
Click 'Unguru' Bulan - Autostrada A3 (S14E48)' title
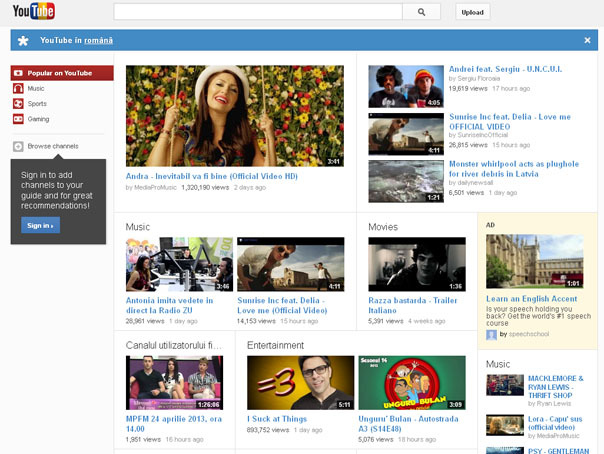(408, 424)
